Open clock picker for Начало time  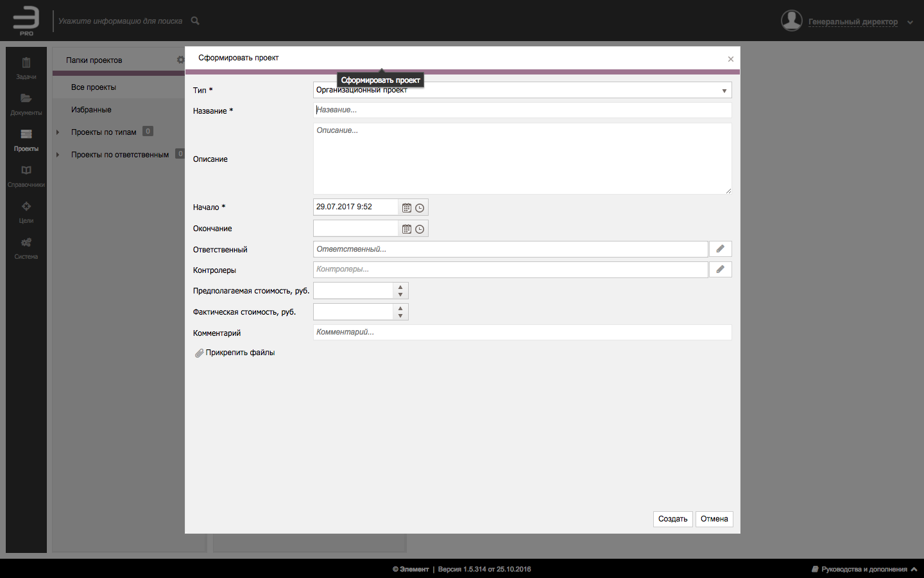click(x=420, y=208)
